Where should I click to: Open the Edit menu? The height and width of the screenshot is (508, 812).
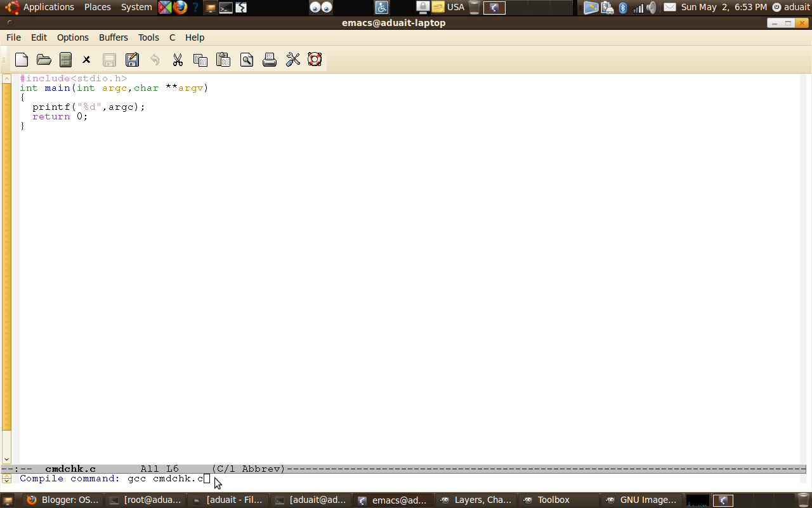pos(39,37)
